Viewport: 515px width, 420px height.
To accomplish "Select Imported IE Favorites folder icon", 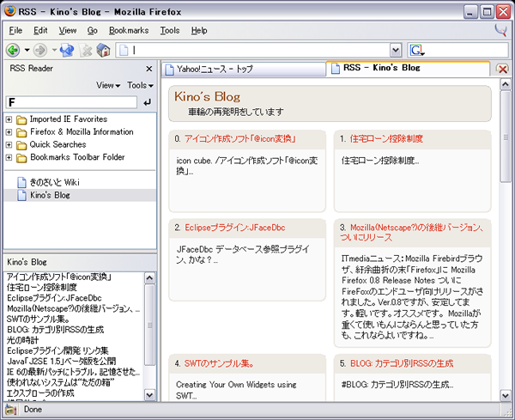I will pyautogui.click(x=21, y=120).
